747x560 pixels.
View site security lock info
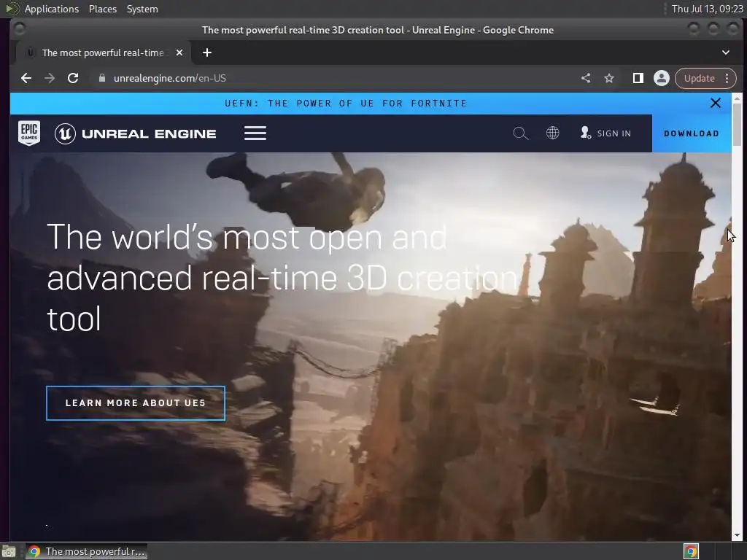[x=102, y=78]
